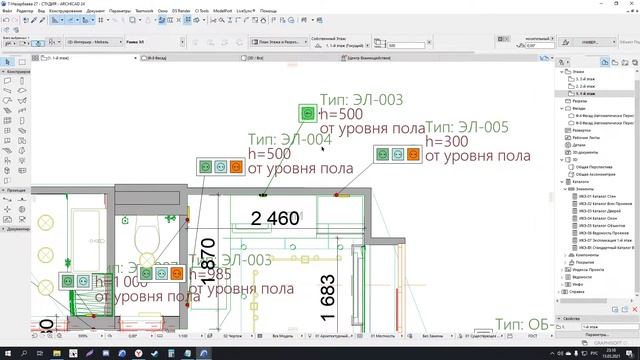This screenshot has height=360, width=640.
Task: Click red delete X in navigator
Action: tap(635, 309)
